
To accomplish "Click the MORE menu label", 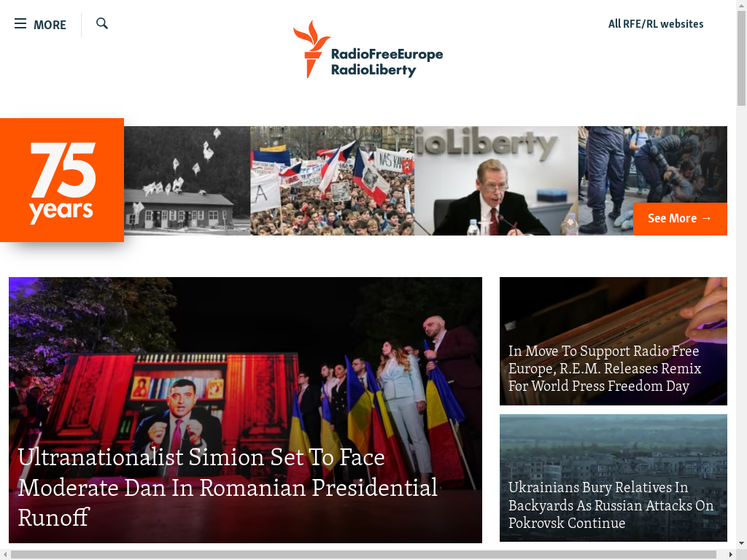I will (x=50, y=25).
